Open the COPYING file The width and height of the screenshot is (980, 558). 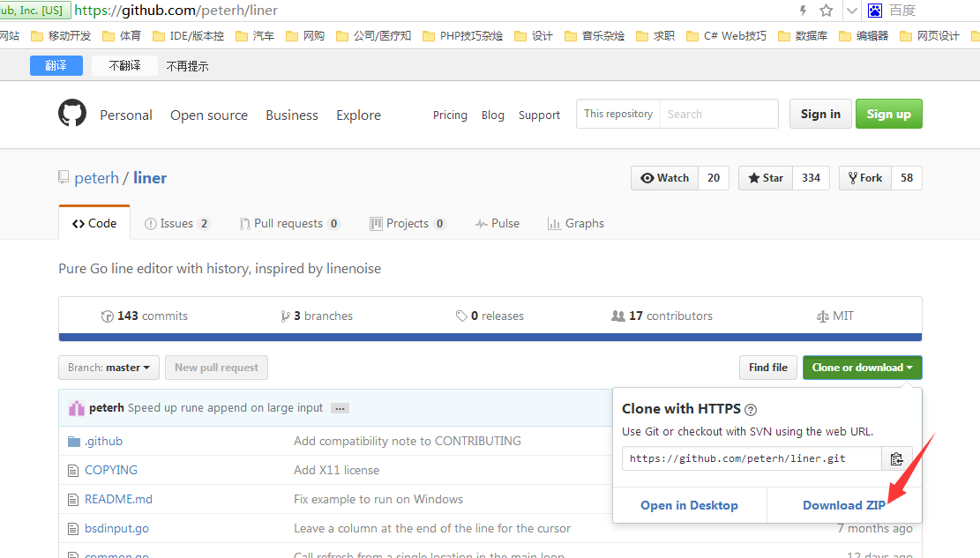[x=110, y=470]
